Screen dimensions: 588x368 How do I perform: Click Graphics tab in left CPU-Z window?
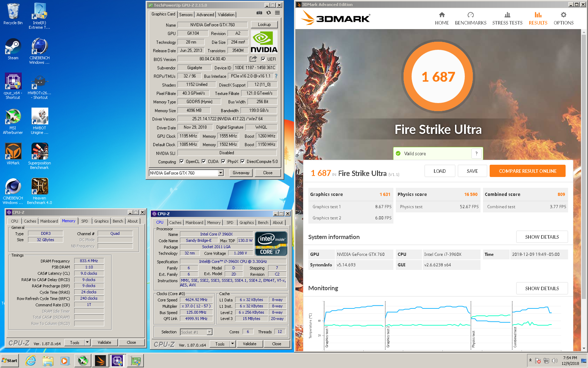click(x=101, y=221)
